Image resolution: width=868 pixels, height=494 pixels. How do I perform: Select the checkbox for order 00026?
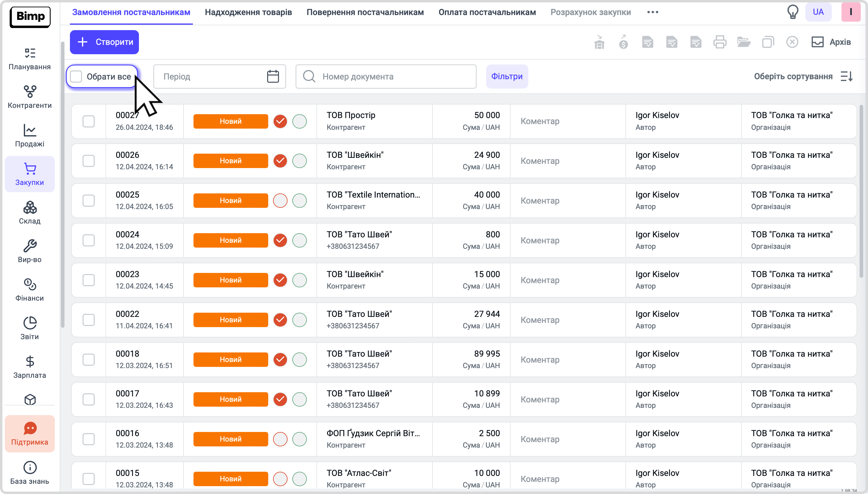point(89,161)
